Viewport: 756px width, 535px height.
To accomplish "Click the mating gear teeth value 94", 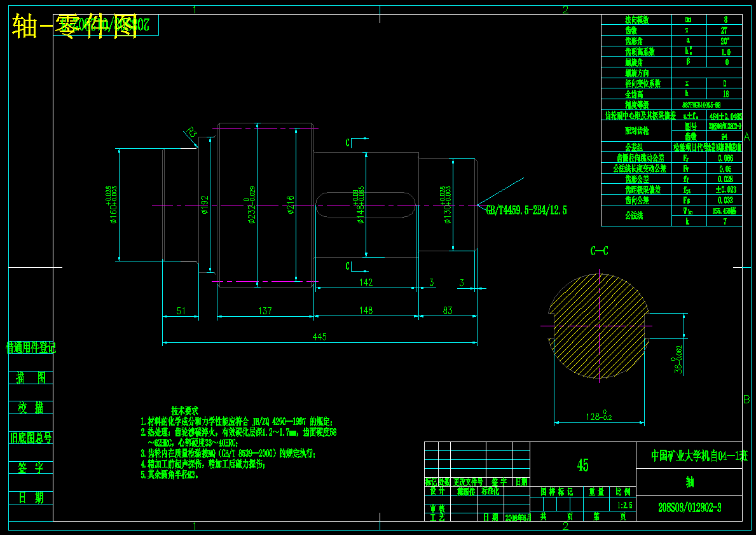I will click(724, 137).
